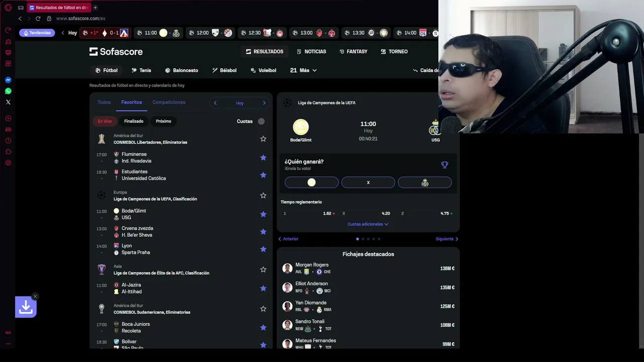Open Morgan Rogers player avatar
This screenshot has width=644, height=362.
pos(287,268)
